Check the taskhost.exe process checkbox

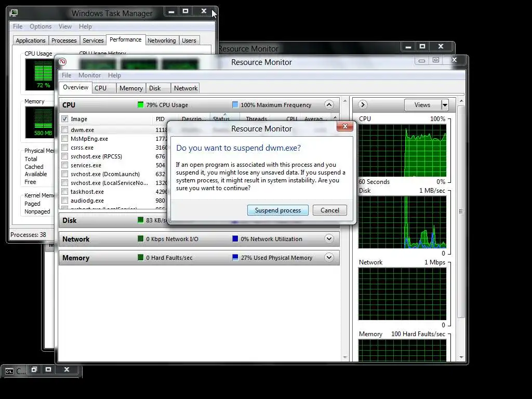[x=64, y=191]
